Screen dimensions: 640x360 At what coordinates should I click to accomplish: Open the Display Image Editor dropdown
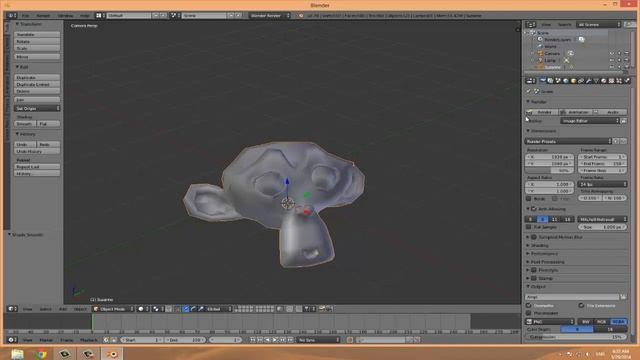click(x=590, y=121)
